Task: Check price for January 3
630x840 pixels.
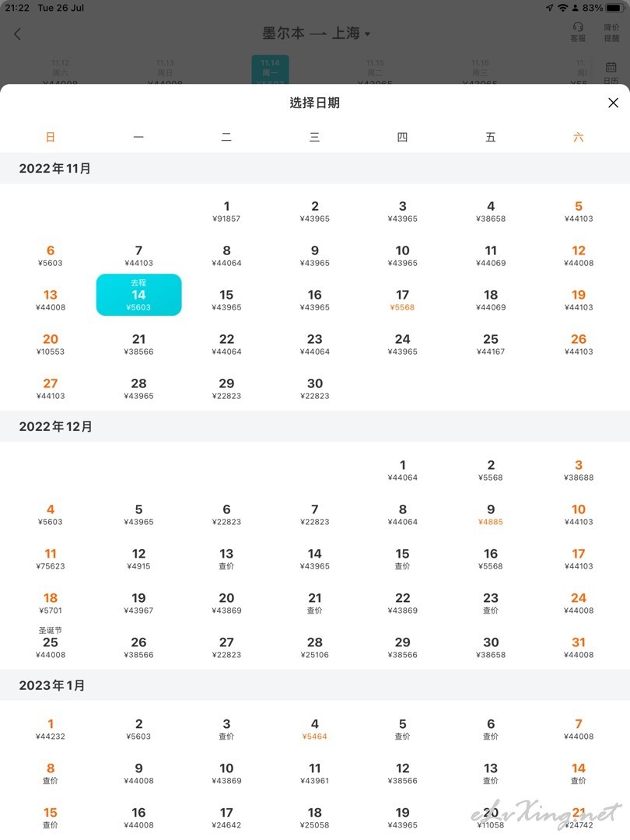Action: (226, 729)
